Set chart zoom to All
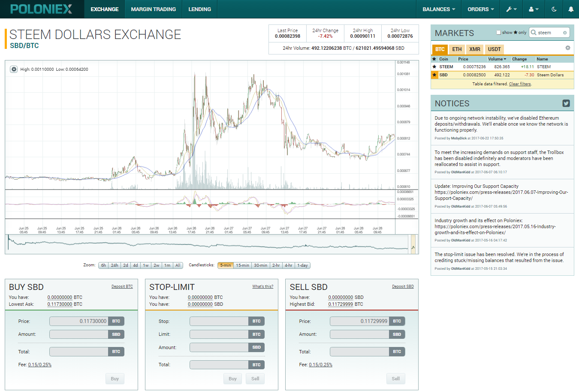 178,265
